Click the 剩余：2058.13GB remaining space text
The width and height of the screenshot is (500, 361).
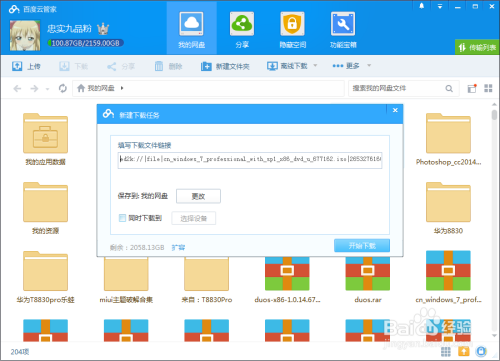[x=137, y=247]
